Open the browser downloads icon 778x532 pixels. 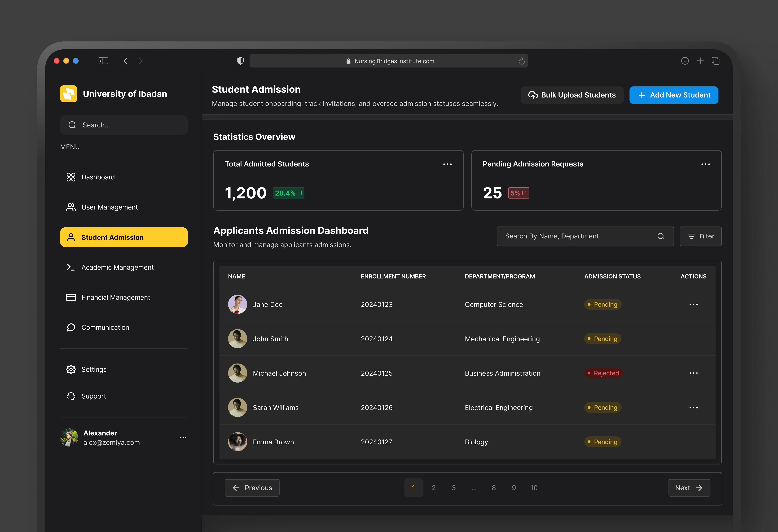[x=685, y=61]
